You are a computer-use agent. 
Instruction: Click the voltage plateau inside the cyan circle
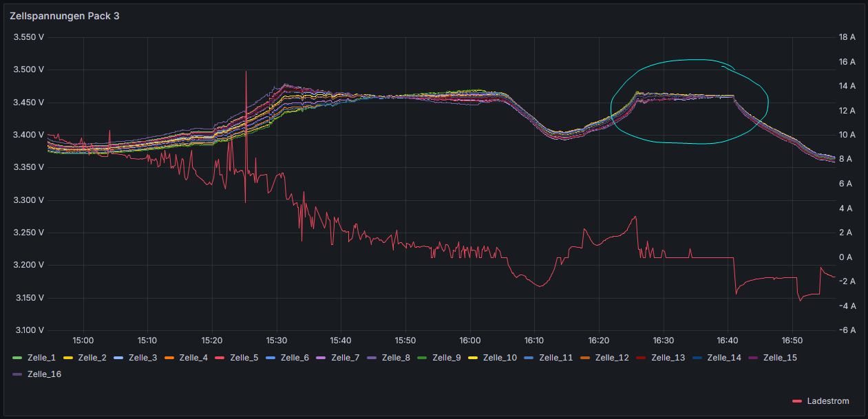pyautogui.click(x=688, y=96)
